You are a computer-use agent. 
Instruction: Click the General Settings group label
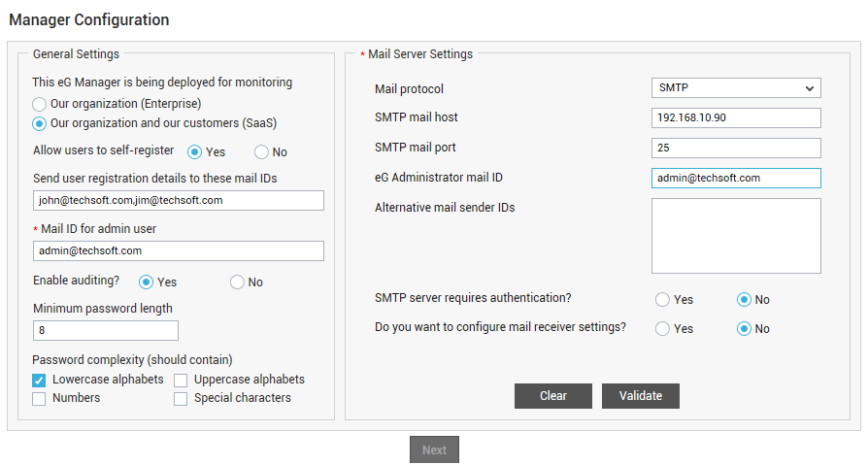click(76, 54)
